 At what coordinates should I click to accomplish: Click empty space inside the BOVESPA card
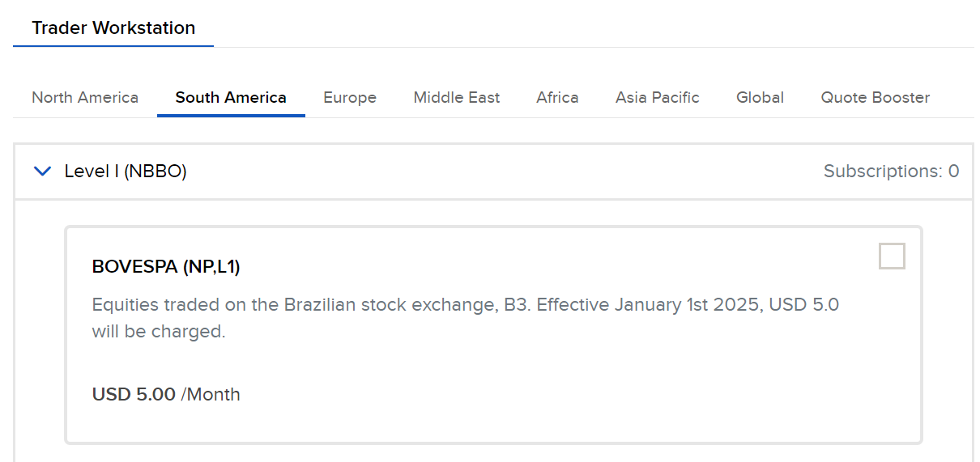[x=567, y=388]
